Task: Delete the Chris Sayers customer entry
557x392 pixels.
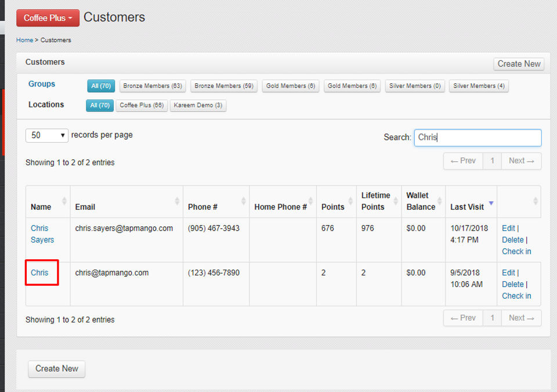Action: [x=512, y=239]
